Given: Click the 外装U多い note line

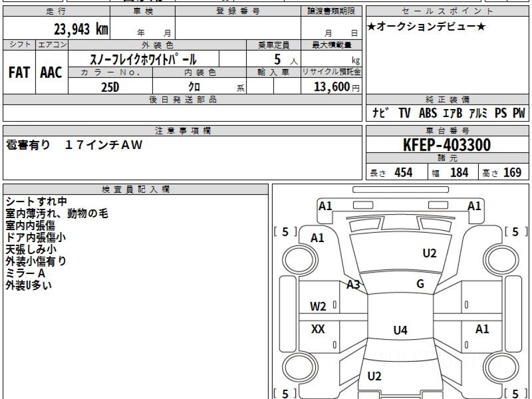Looking at the screenshot, I should coord(29,286).
